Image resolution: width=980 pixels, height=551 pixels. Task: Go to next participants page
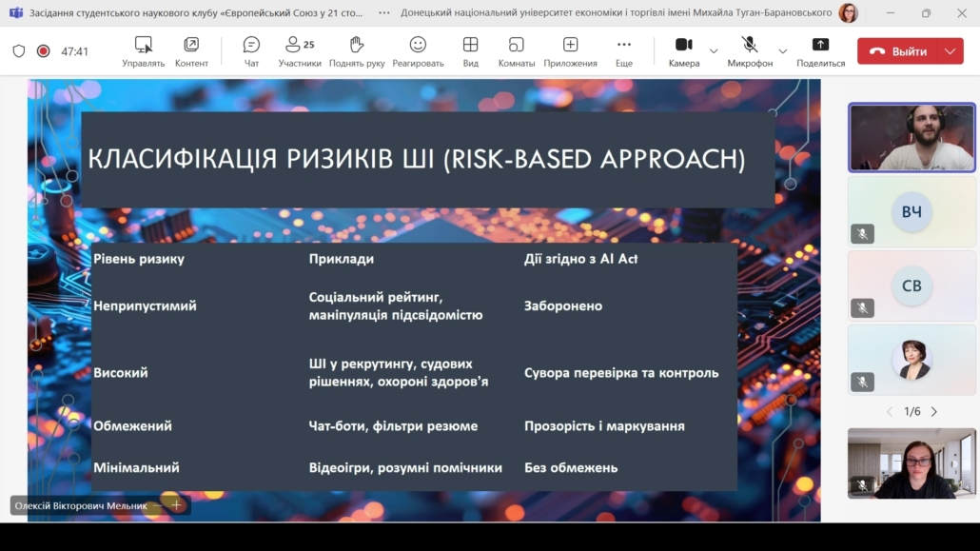[x=934, y=411]
